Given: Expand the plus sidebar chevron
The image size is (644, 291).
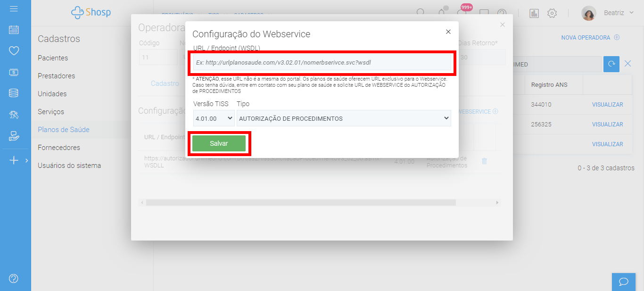Looking at the screenshot, I should (27, 161).
